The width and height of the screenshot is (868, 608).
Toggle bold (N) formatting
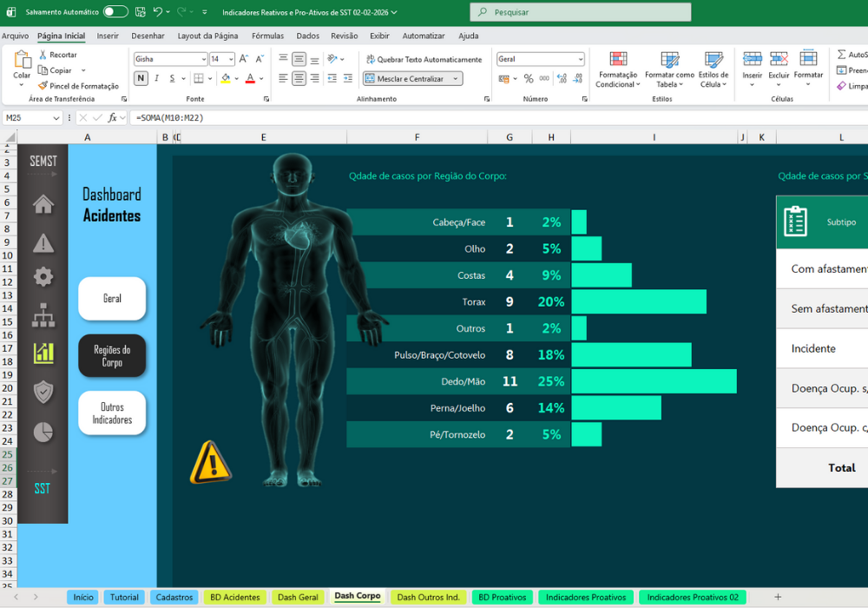pyautogui.click(x=141, y=79)
